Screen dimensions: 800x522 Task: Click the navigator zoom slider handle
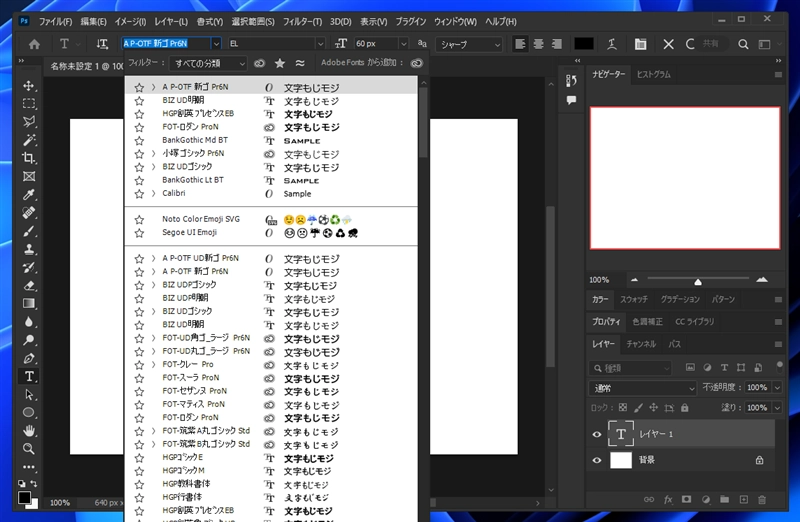tap(697, 281)
